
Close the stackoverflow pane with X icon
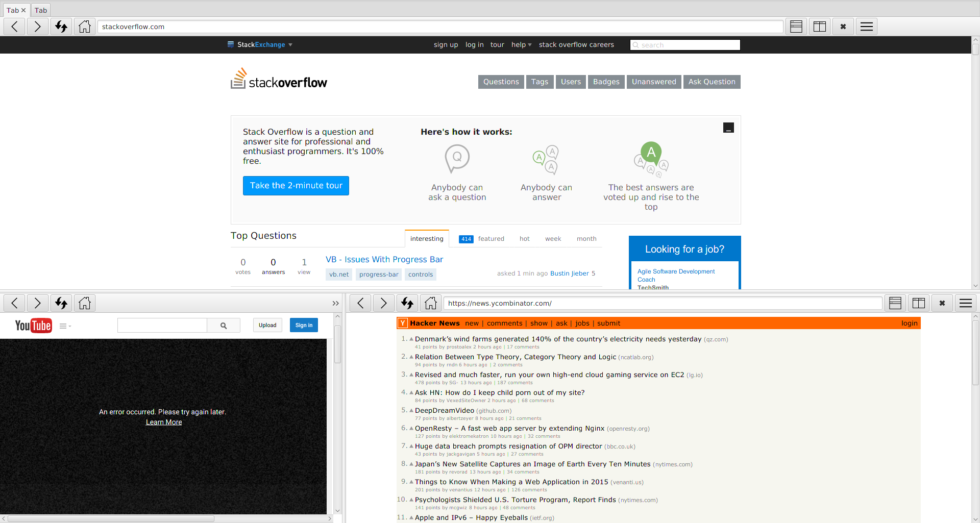pos(843,27)
